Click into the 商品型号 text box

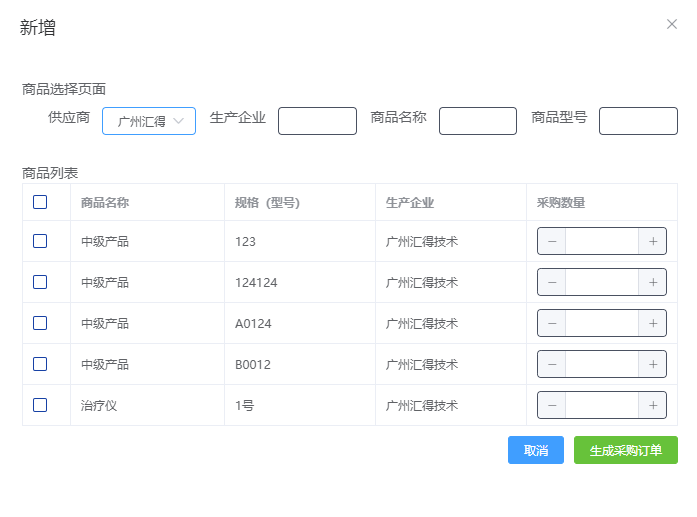638,121
